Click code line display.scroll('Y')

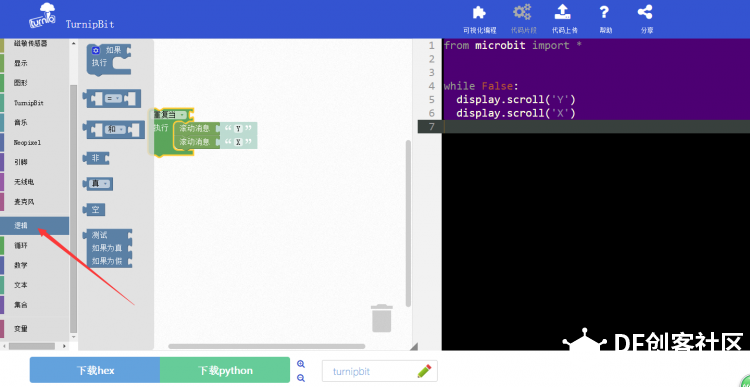pos(516,100)
